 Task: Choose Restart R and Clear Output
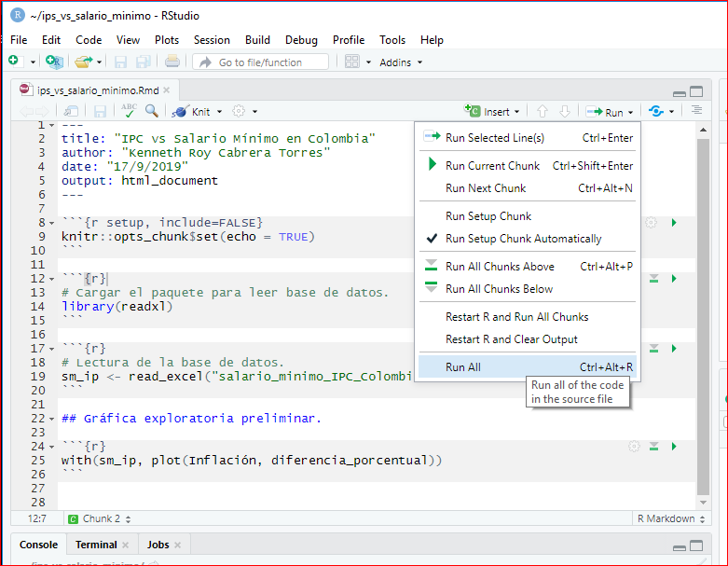click(528, 339)
